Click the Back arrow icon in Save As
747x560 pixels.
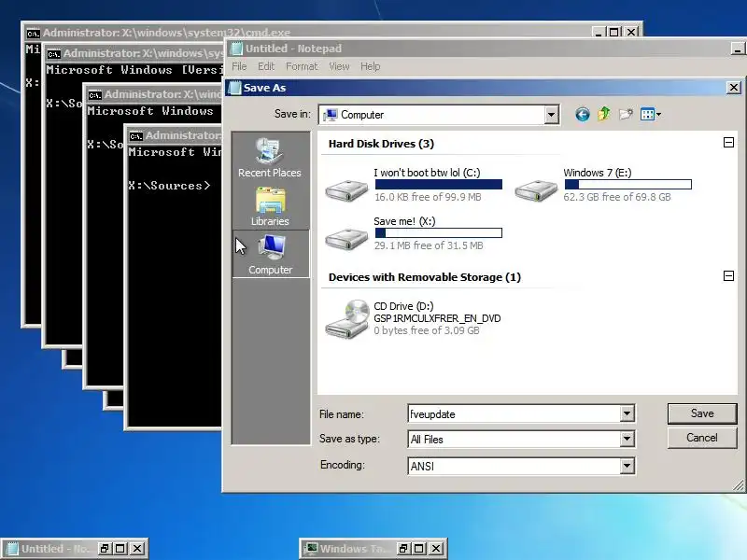pos(582,114)
